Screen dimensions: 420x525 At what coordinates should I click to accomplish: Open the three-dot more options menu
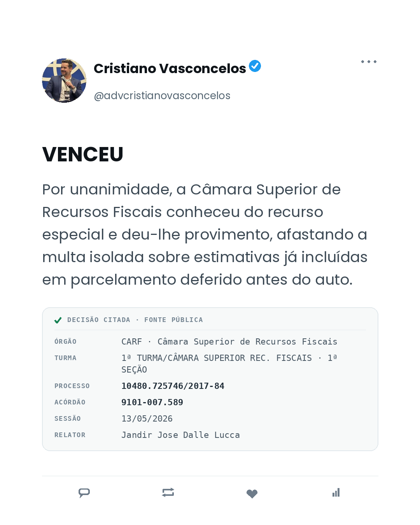[x=369, y=61]
